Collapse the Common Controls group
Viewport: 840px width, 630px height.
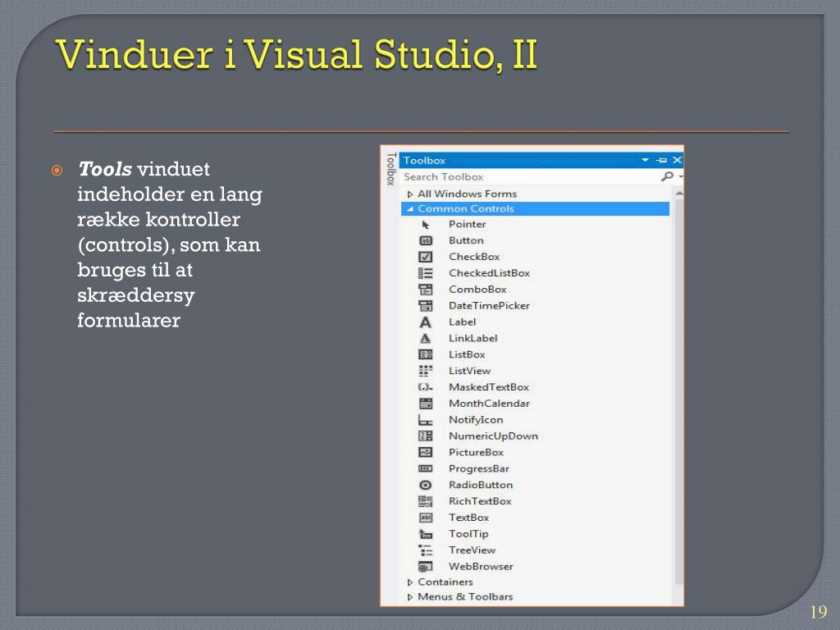pos(410,209)
